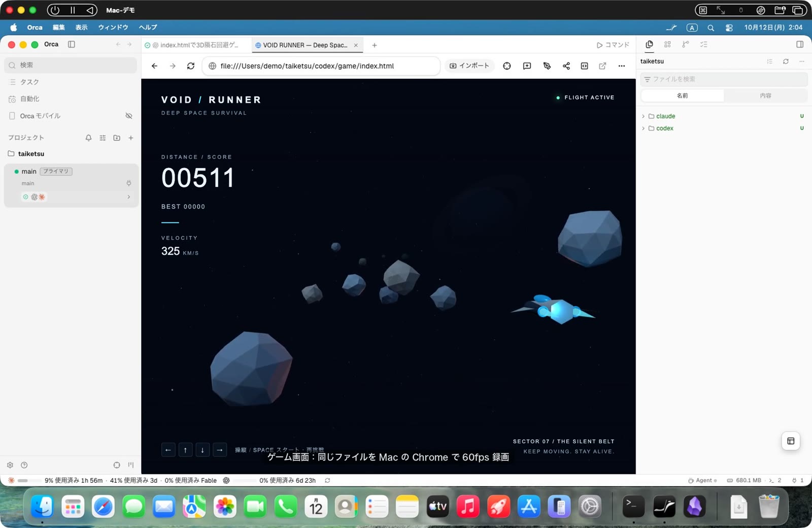The image size is (812, 528).
Task: Open the checklist panel icon
Action: coord(704,45)
